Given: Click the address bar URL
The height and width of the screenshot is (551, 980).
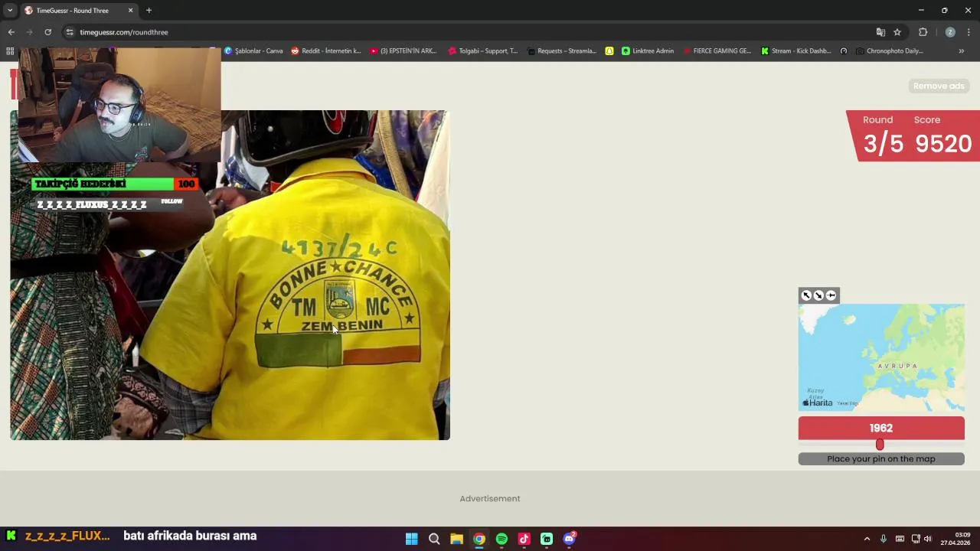Looking at the screenshot, I should tap(124, 32).
